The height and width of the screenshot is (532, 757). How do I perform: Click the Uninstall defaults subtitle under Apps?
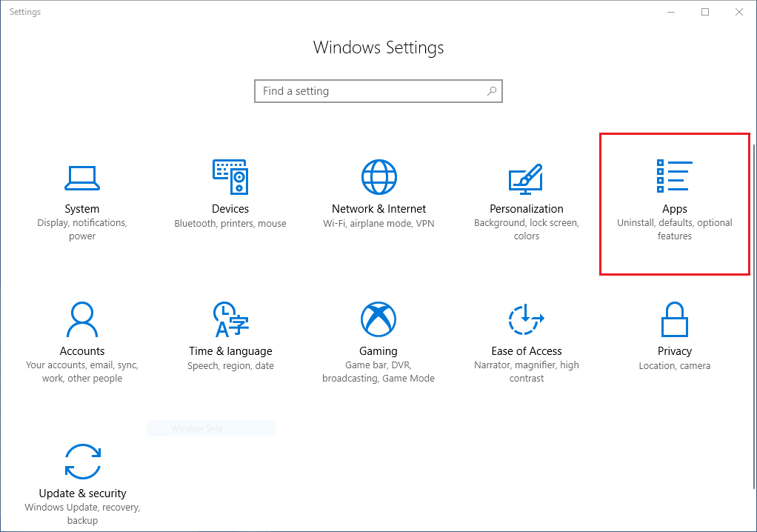(674, 229)
